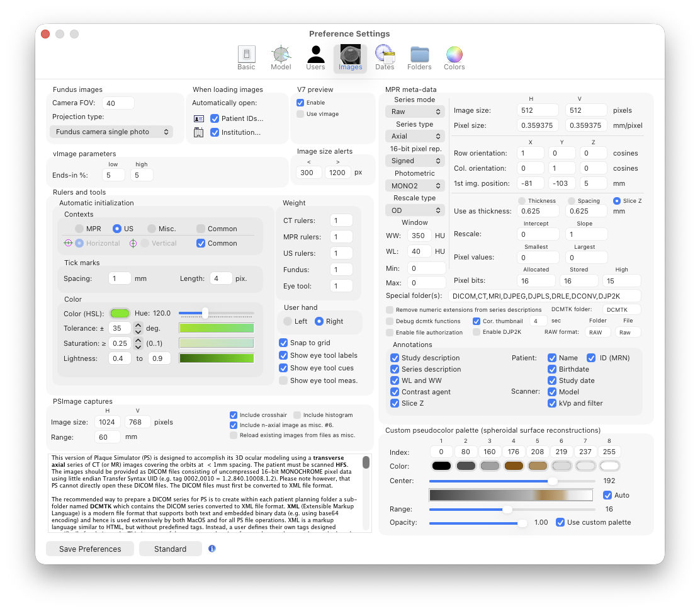Click the brown palette color swatch
The width and height of the screenshot is (700, 611).
(514, 466)
